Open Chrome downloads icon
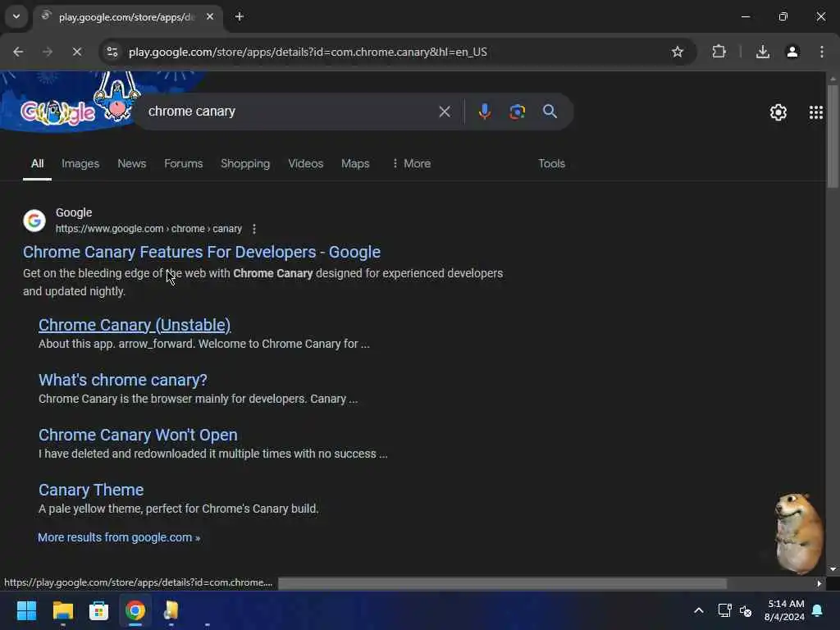 tap(763, 52)
